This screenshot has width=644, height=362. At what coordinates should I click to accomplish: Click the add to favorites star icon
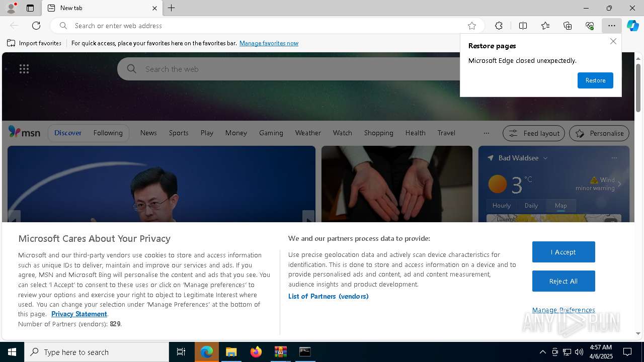[x=472, y=26]
